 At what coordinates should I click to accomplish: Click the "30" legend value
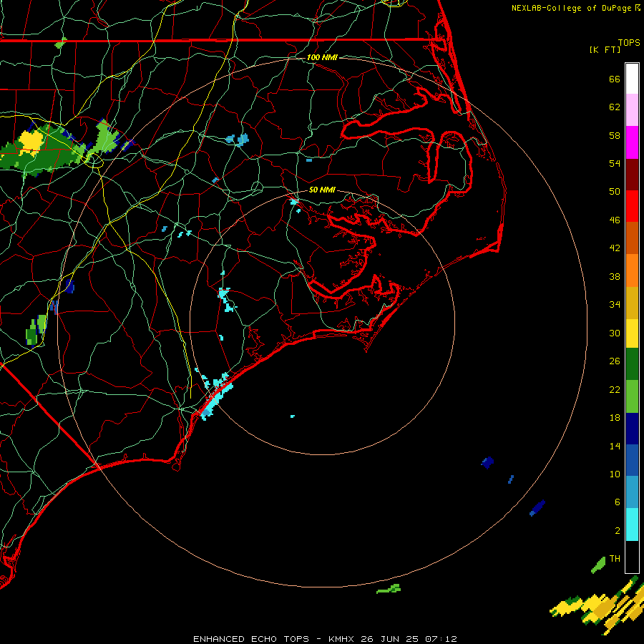(615, 333)
